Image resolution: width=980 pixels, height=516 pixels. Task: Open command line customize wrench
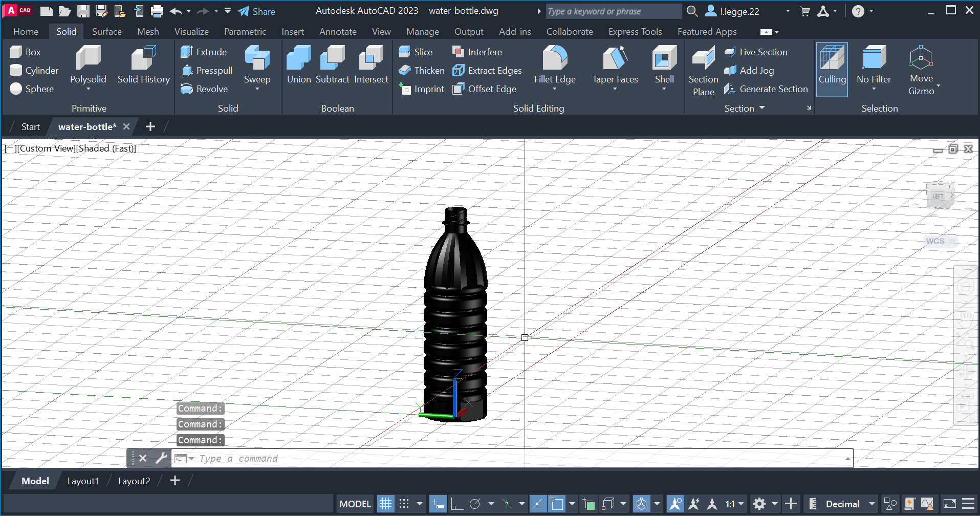point(161,458)
